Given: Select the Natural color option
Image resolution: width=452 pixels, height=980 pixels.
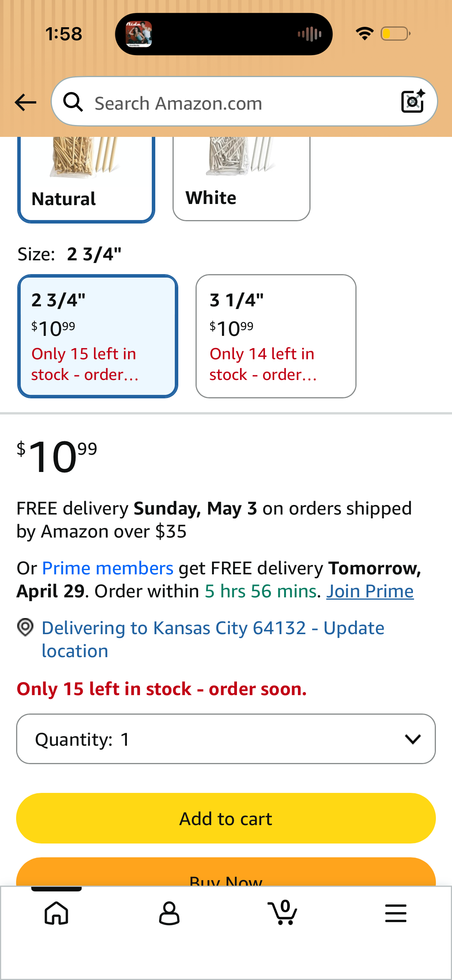Looking at the screenshot, I should point(86,179).
